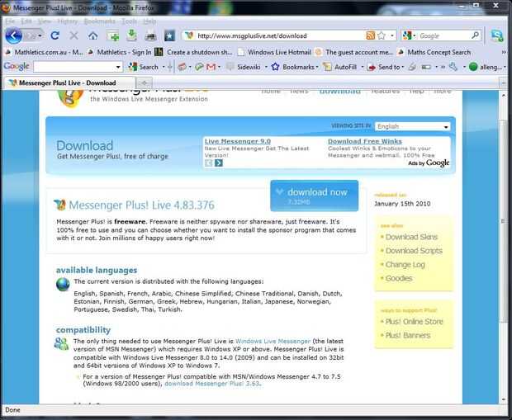This screenshot has height=420, width=512.
Task: Open the History menu
Action: (x=68, y=21)
